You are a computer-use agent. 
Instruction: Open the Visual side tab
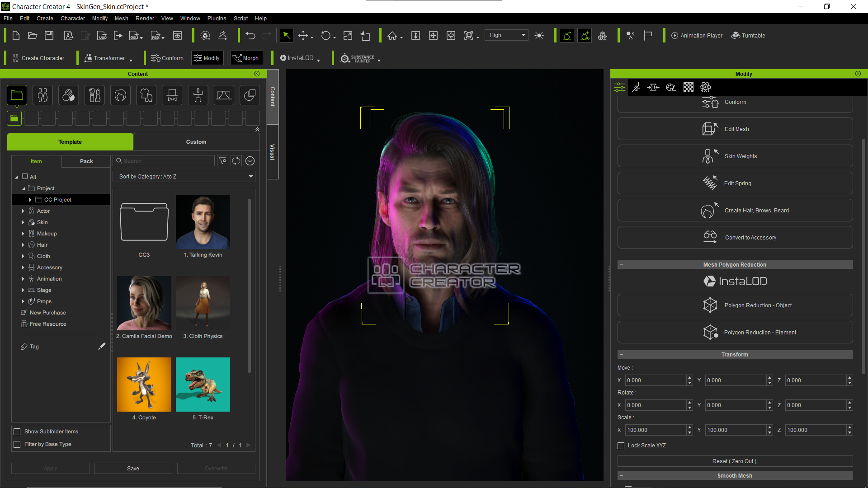[x=273, y=152]
